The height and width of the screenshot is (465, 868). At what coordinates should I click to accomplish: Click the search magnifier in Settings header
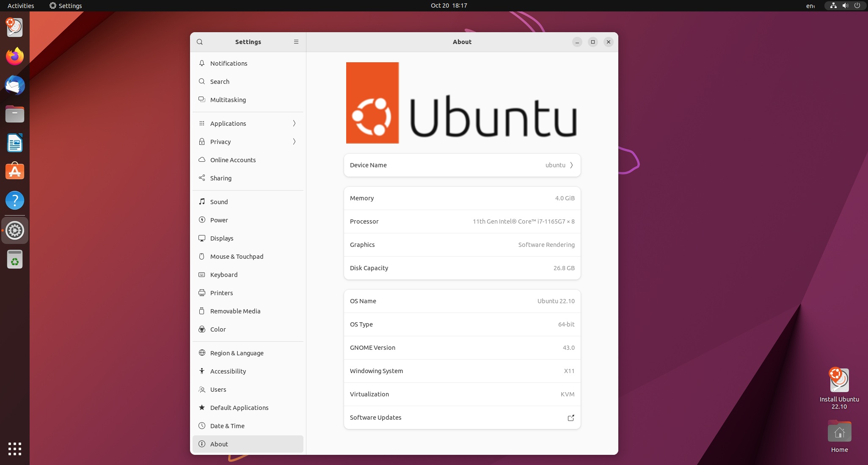click(199, 42)
